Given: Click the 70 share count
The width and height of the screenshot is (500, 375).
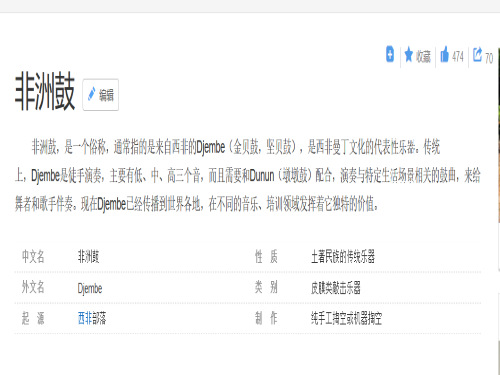Looking at the screenshot, I should point(489,58).
